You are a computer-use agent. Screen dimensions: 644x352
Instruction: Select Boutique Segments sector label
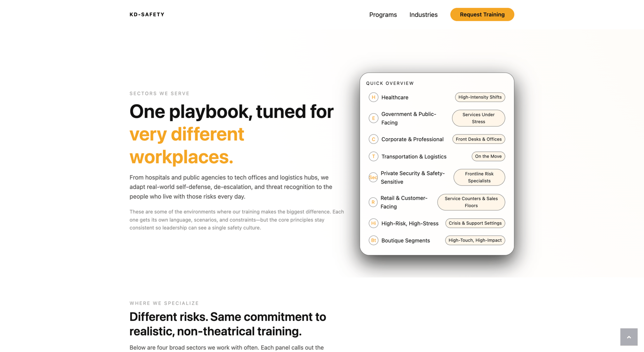[405, 240]
